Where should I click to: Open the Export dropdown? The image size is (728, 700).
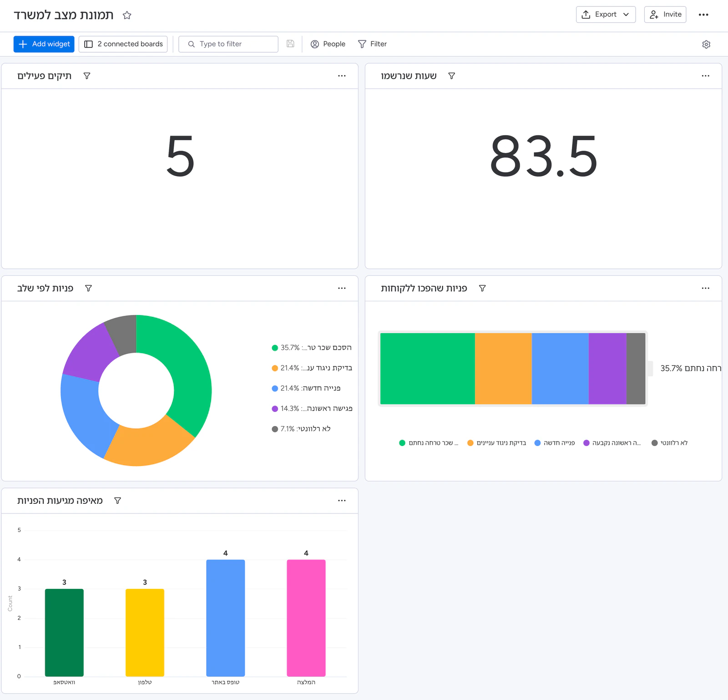606,15
